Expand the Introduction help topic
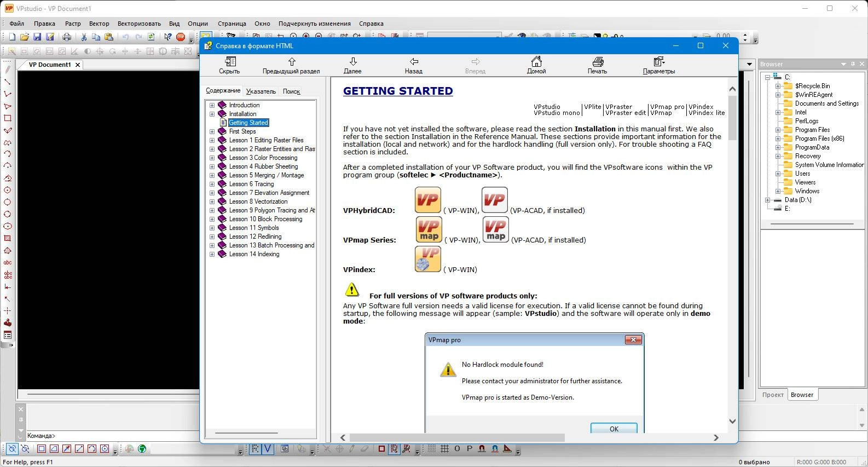The width and height of the screenshot is (868, 467). tap(212, 105)
